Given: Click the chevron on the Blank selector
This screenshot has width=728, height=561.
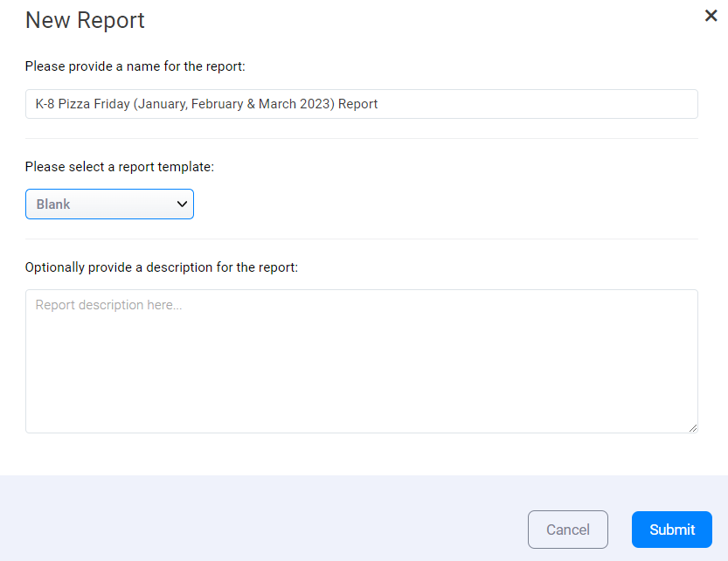Looking at the screenshot, I should click(x=183, y=204).
